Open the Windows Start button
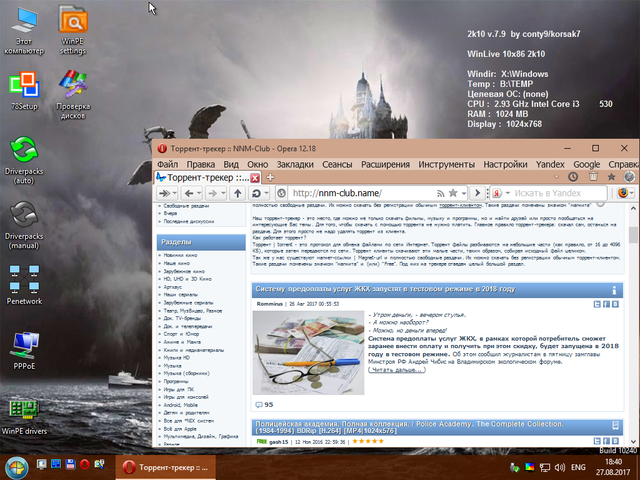 click(x=16, y=468)
